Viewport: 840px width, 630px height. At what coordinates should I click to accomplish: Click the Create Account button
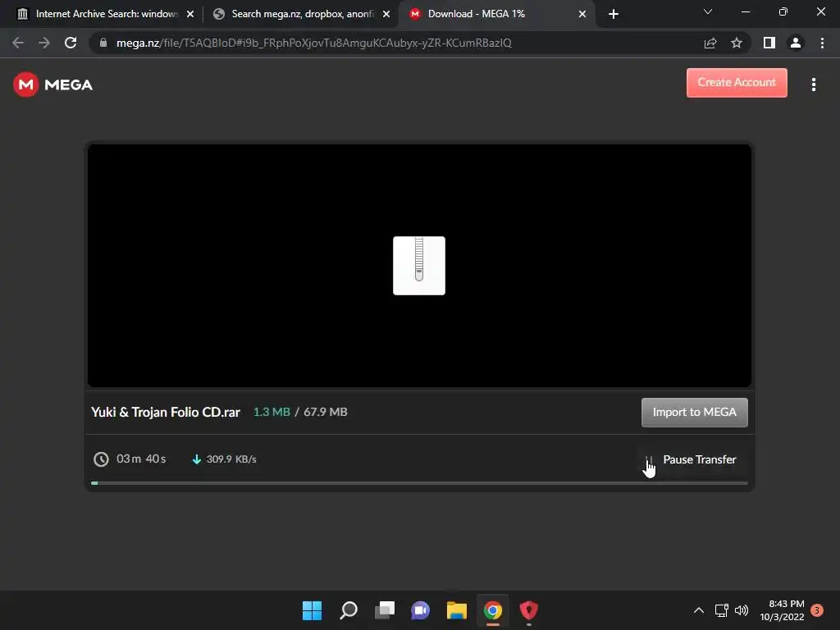tap(737, 83)
